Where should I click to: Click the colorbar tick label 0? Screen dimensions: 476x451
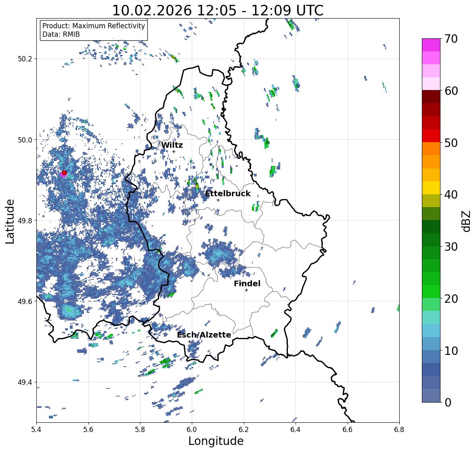(448, 403)
